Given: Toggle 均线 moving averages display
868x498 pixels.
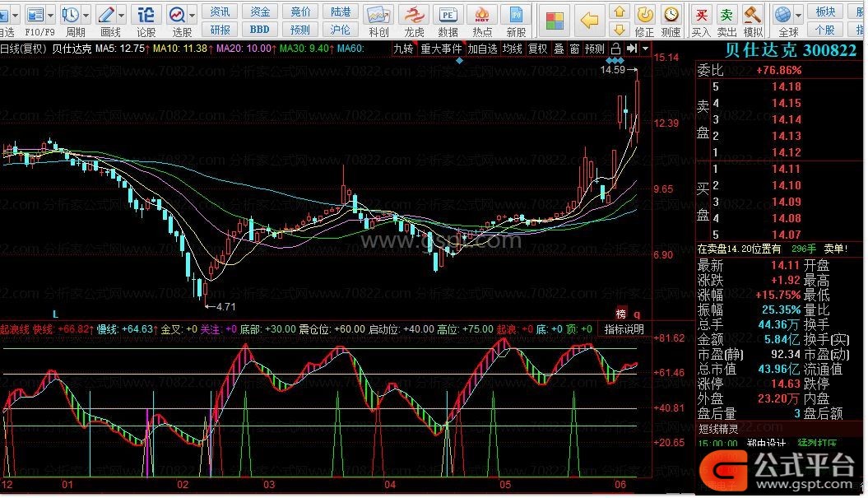Looking at the screenshot, I should [512, 49].
